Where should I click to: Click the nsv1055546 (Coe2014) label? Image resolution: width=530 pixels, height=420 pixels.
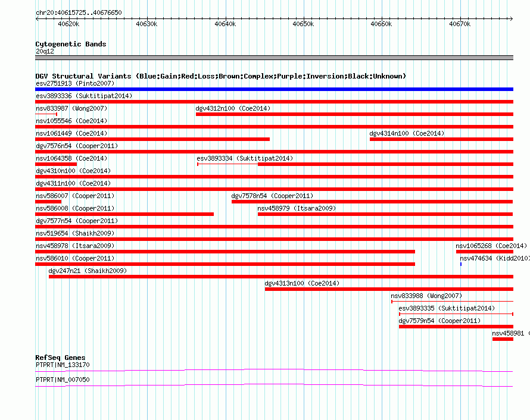[71, 121]
